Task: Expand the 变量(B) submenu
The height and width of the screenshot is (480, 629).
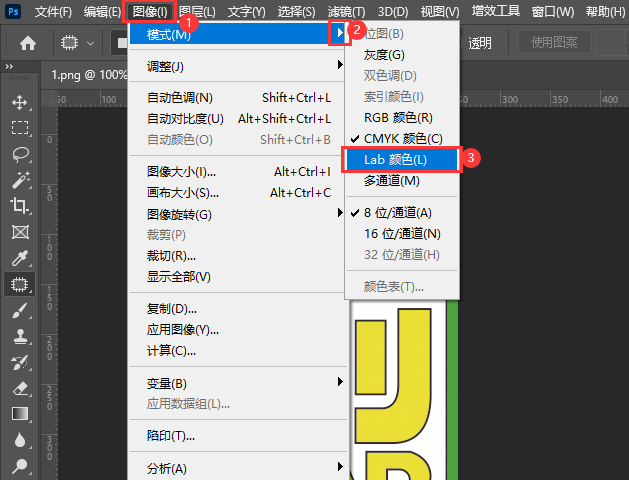Action: [x=237, y=383]
